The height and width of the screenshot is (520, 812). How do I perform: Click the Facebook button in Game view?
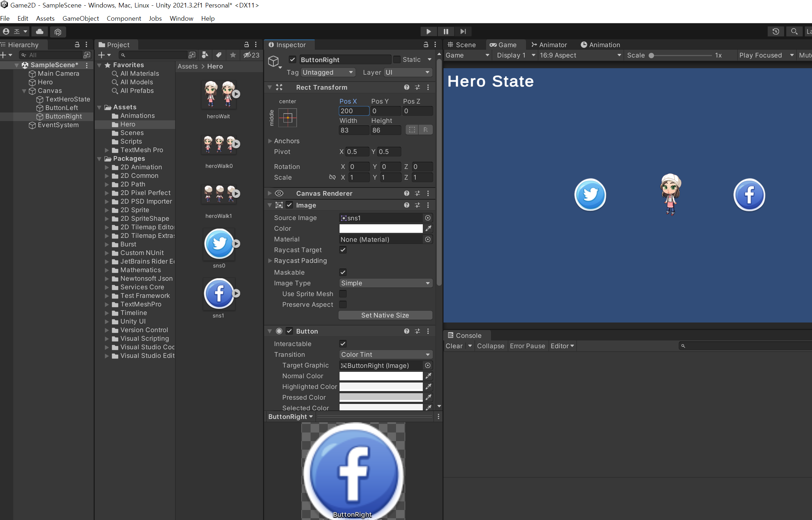(x=749, y=195)
